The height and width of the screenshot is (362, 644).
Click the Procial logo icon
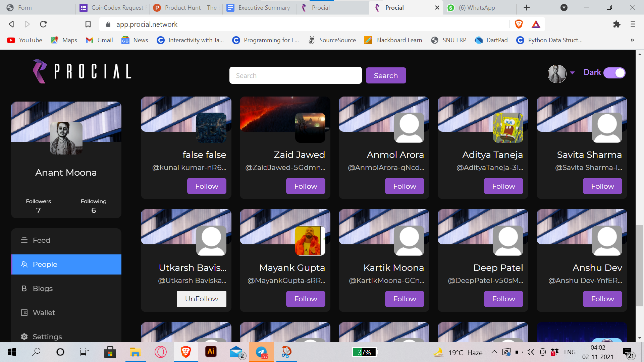[x=40, y=71]
